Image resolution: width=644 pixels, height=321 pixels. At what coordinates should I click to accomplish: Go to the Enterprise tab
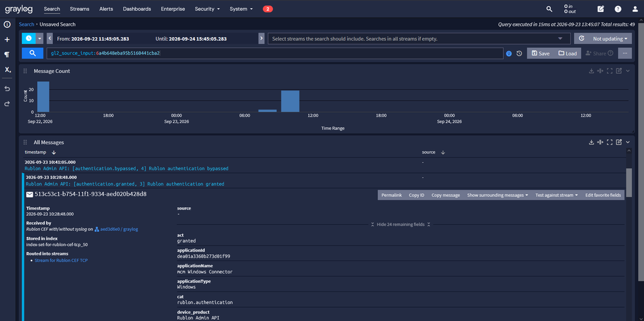(x=173, y=9)
